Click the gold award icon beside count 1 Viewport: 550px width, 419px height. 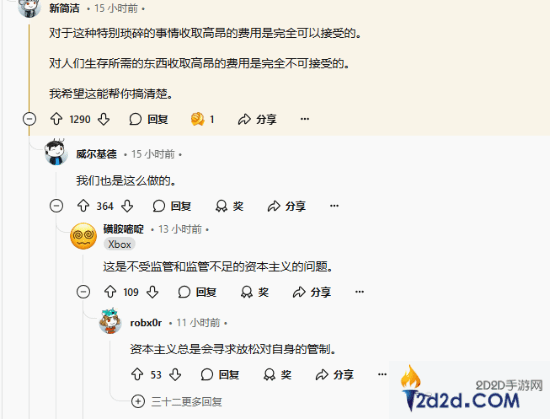point(197,119)
